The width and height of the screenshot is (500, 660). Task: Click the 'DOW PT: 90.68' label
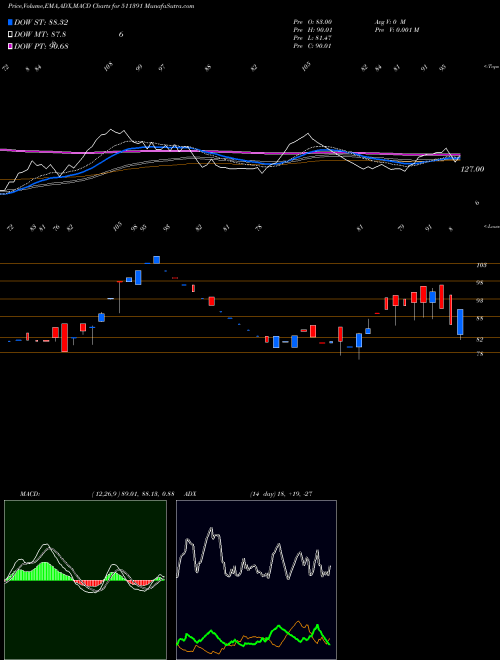pyautogui.click(x=41, y=46)
